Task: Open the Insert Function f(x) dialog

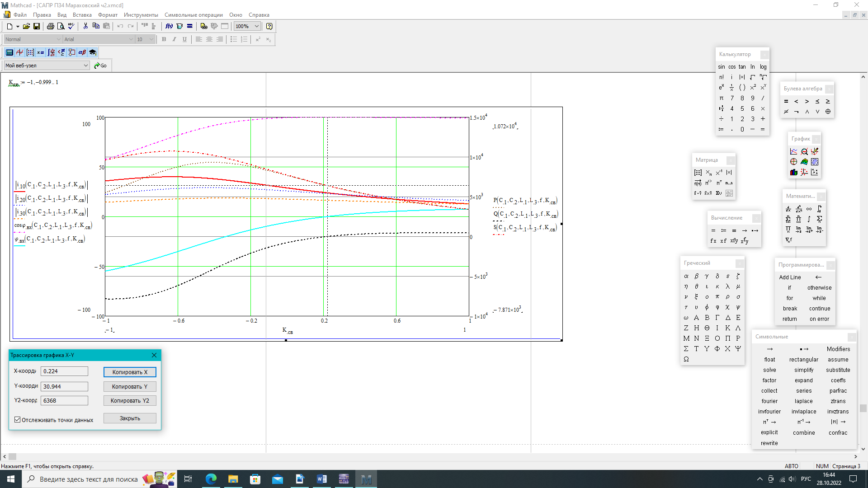Action: coord(169,26)
